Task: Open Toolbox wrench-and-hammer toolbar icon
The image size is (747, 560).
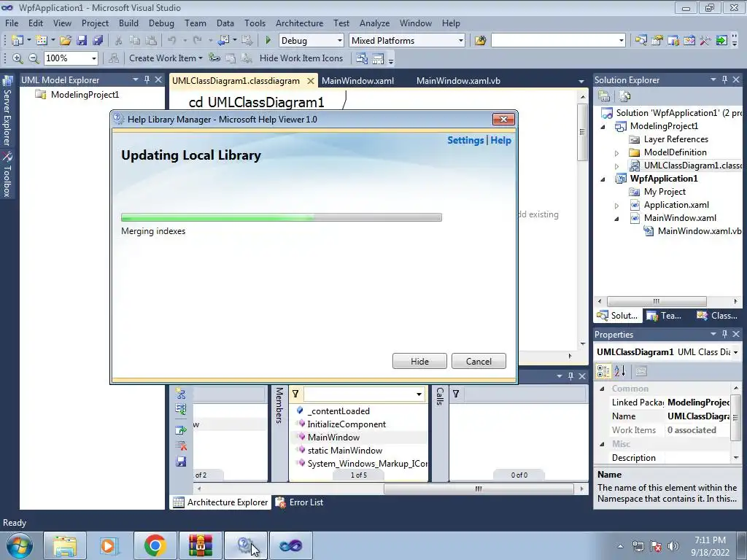Action: (705, 41)
